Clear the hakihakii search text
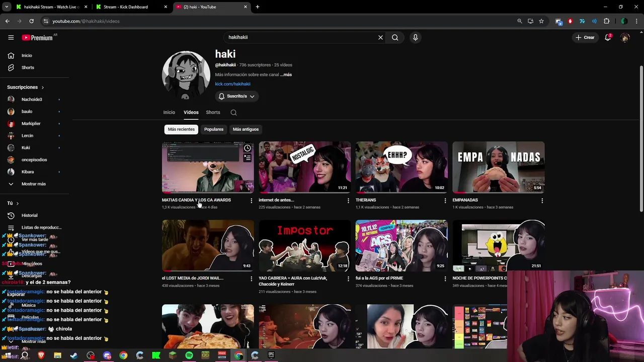The height and width of the screenshot is (362, 644). click(380, 37)
